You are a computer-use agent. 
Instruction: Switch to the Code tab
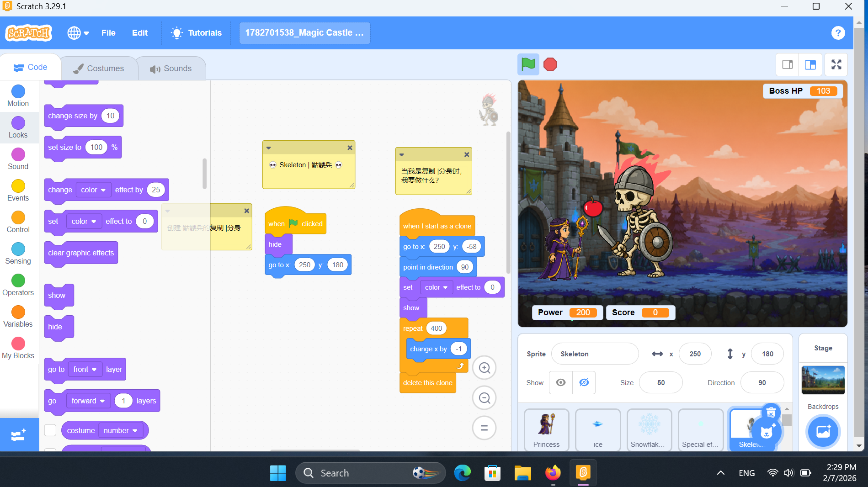(x=31, y=67)
